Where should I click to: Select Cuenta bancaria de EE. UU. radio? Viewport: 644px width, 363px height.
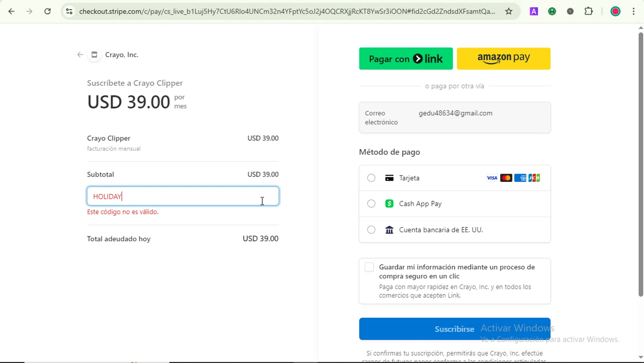click(x=371, y=230)
